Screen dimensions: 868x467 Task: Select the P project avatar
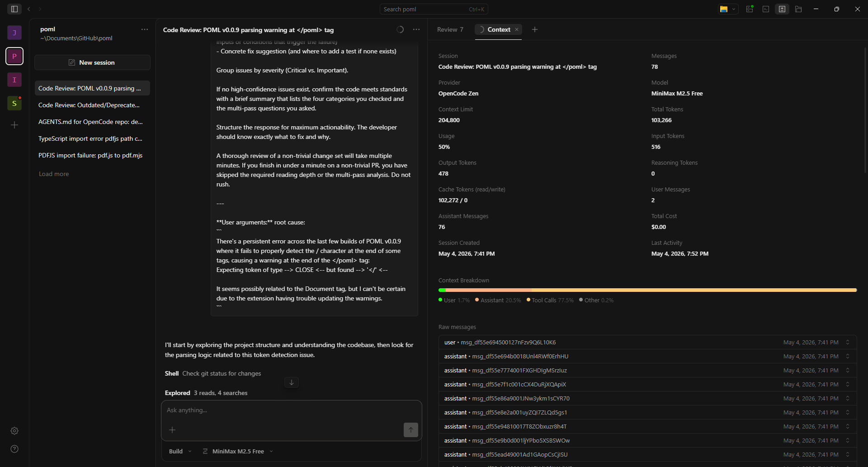point(14,56)
